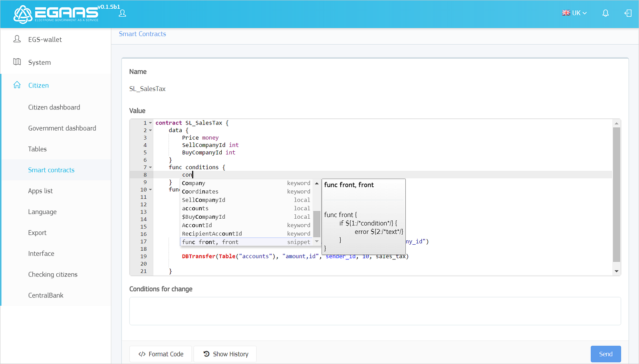Viewport: 639px width, 364px height.
Task: Collapse the fold arrow on line 2
Action: pyautogui.click(x=151, y=131)
